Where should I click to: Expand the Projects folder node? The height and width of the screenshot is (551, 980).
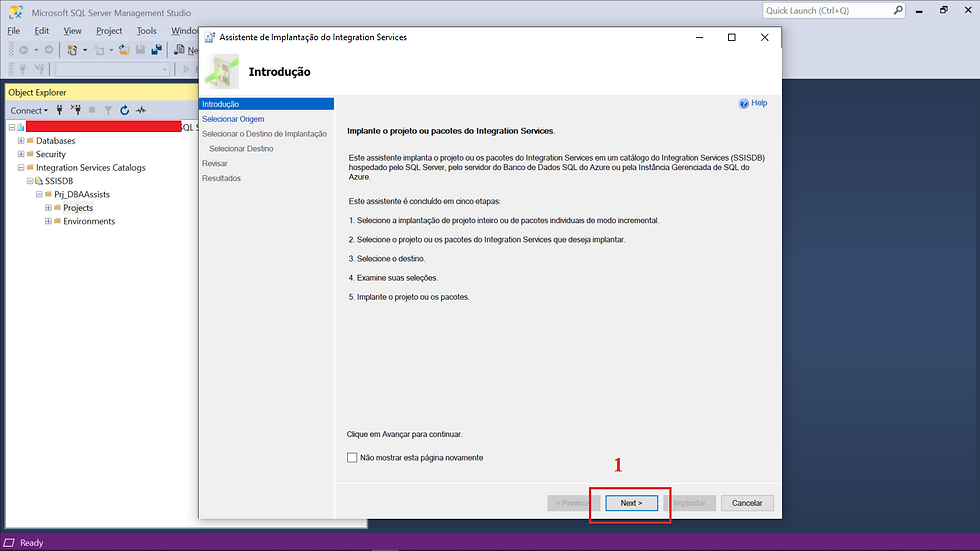pos(48,207)
